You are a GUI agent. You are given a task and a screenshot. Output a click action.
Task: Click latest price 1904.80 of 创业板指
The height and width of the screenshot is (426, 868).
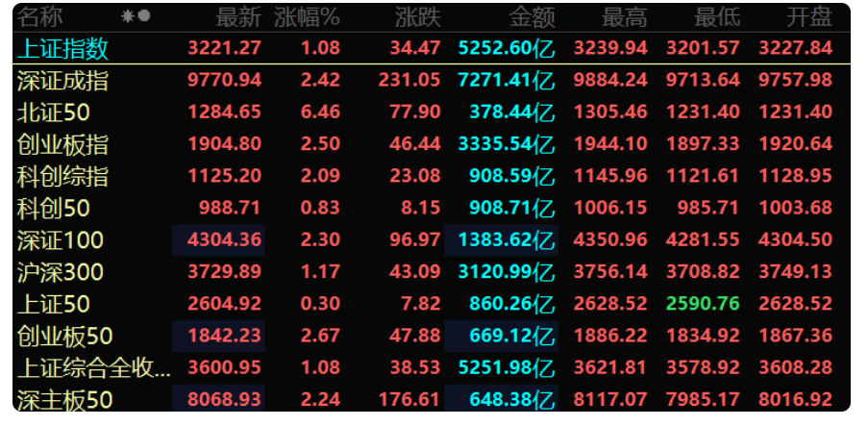pos(224,144)
